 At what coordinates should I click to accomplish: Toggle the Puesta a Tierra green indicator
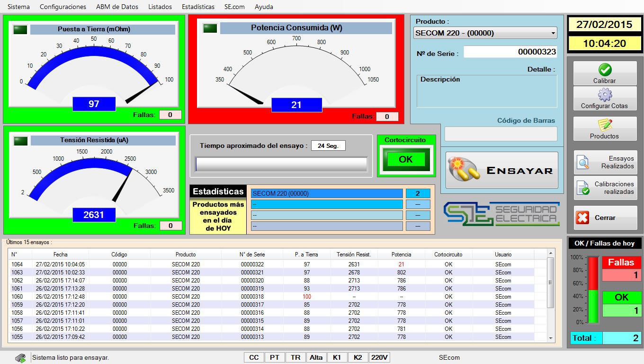click(x=20, y=29)
